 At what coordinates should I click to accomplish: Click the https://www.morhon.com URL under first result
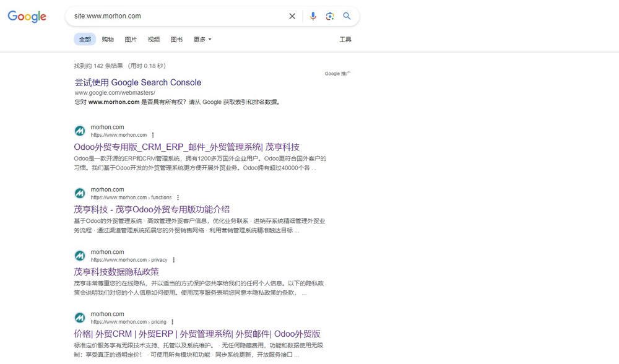119,135
